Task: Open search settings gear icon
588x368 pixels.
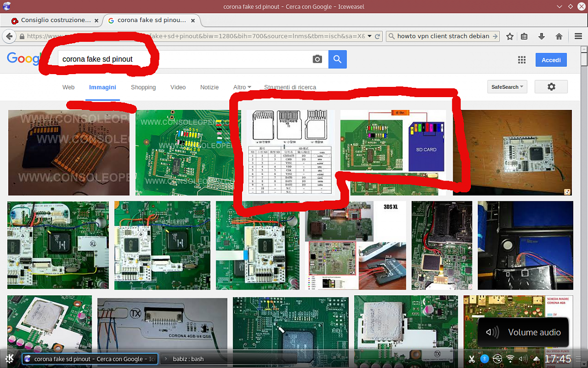Action: 551,87
